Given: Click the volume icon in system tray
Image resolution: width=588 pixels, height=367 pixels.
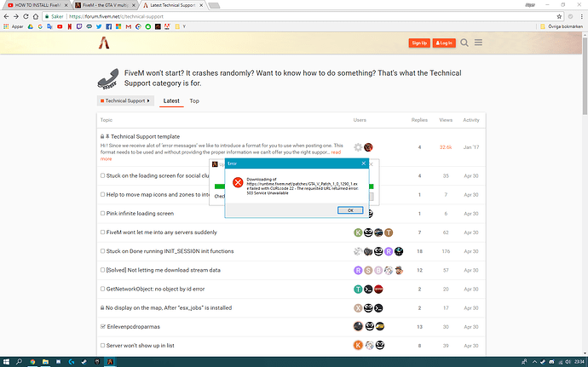Looking at the screenshot, I should pyautogui.click(x=568, y=362).
